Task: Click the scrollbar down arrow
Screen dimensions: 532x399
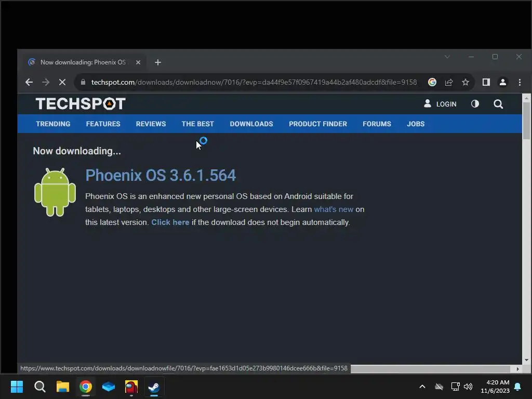Action: click(x=526, y=360)
